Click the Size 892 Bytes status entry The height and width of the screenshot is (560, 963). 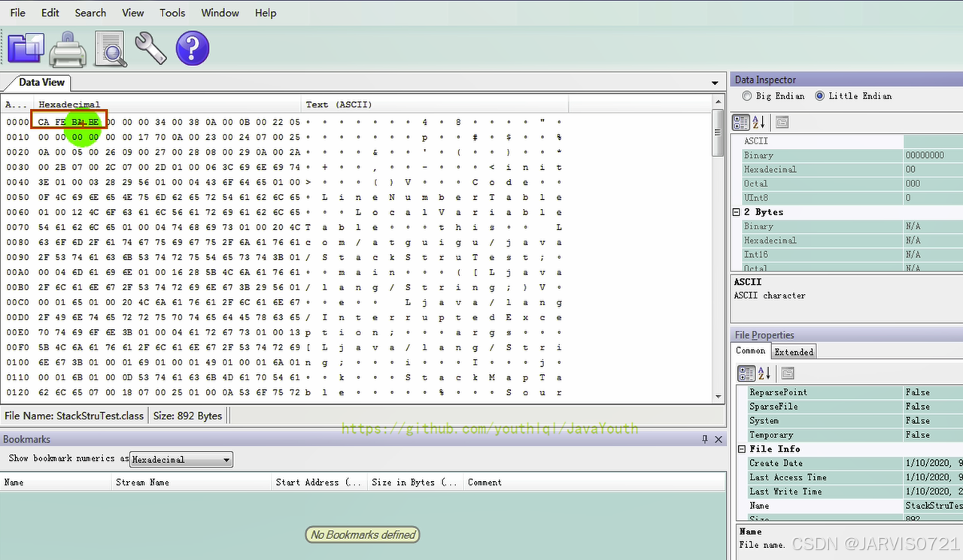pyautogui.click(x=187, y=416)
